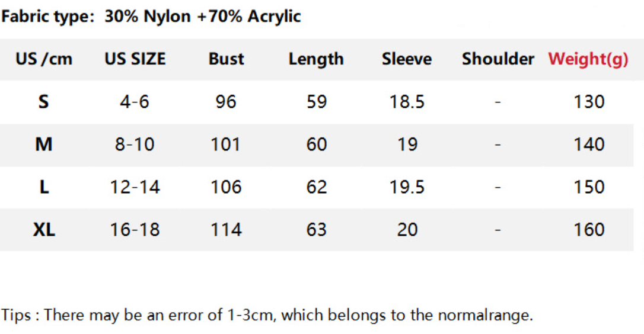Click sleeve value 18.5
The width and height of the screenshot is (644, 334).
pos(407,102)
